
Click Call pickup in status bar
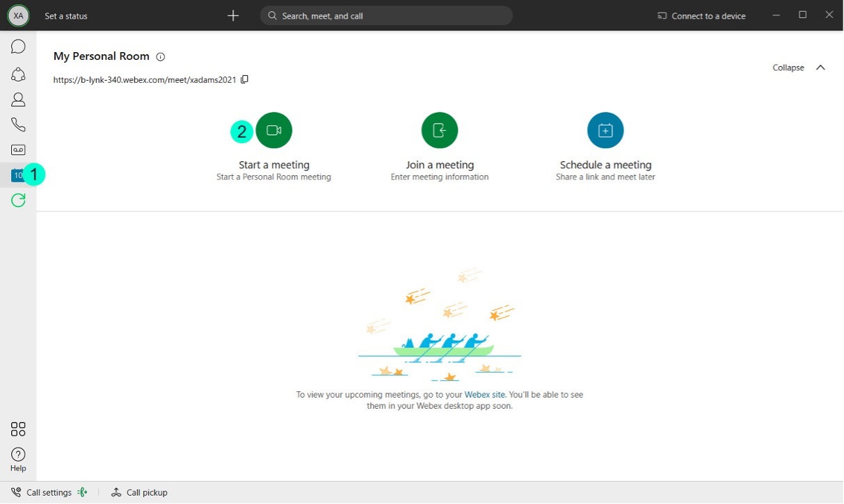point(139,492)
